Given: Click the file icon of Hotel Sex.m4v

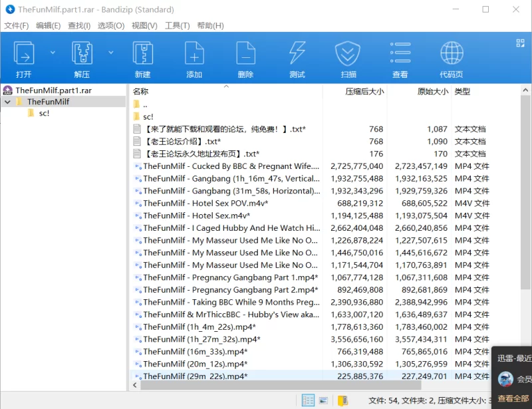Looking at the screenshot, I should point(138,215).
